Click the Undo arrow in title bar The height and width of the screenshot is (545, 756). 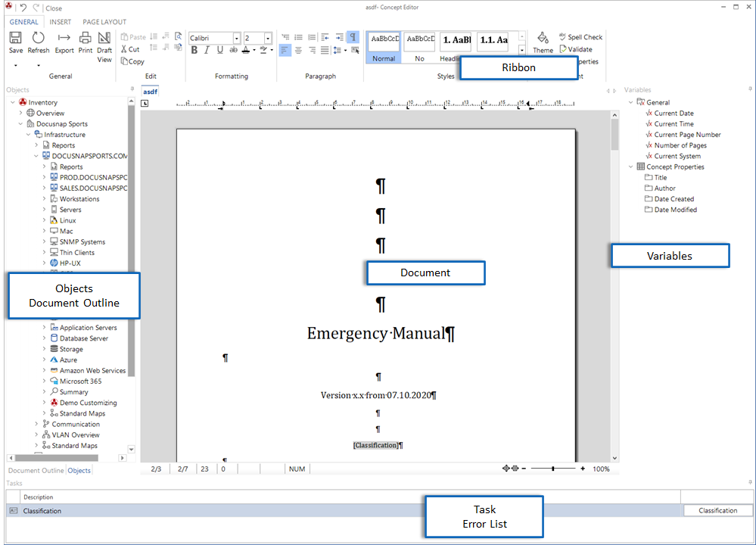tap(23, 8)
